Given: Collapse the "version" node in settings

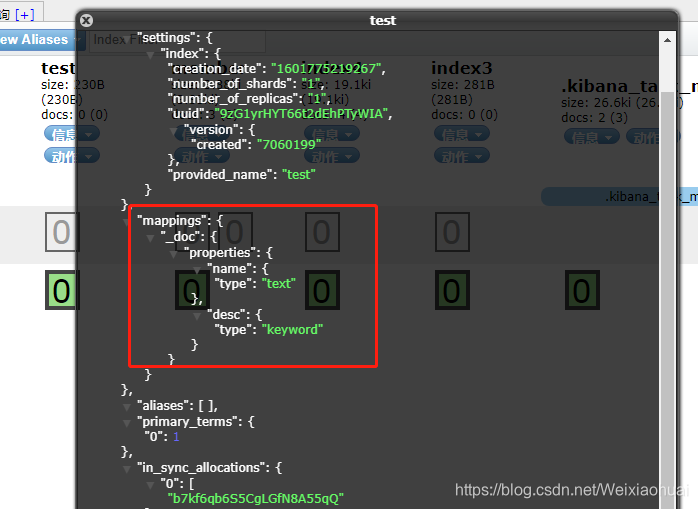Looking at the screenshot, I should (174, 131).
